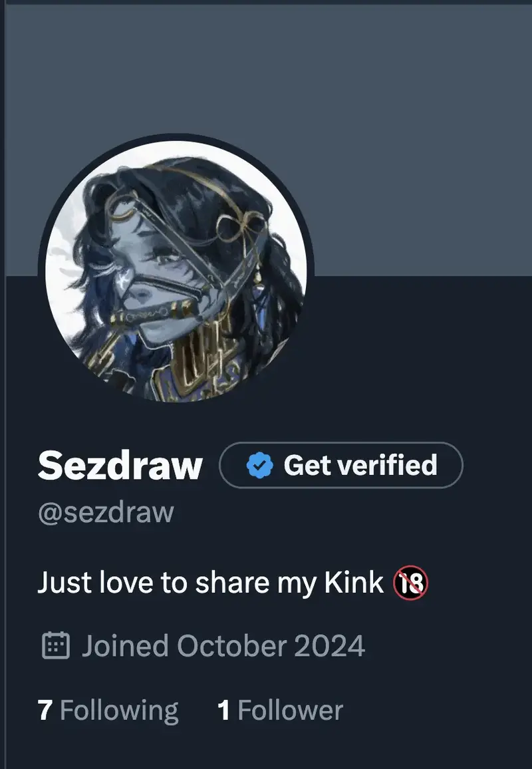This screenshot has width=532, height=769.
Task: Click the Joined October 2024 text
Action: click(223, 646)
